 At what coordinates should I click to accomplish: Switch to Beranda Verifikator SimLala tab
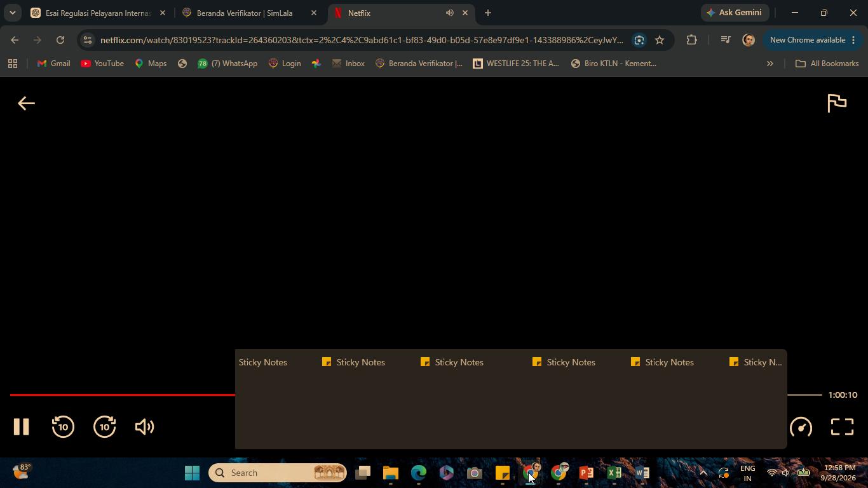(x=244, y=13)
